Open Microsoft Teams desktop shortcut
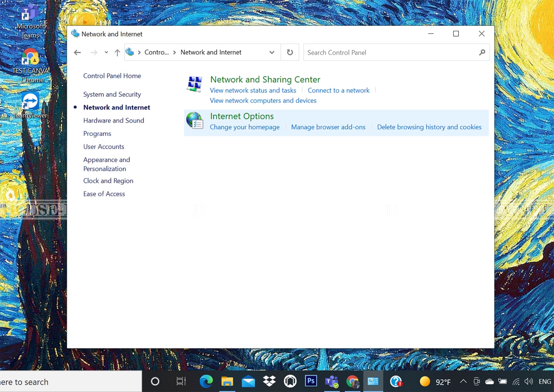 pyautogui.click(x=30, y=22)
